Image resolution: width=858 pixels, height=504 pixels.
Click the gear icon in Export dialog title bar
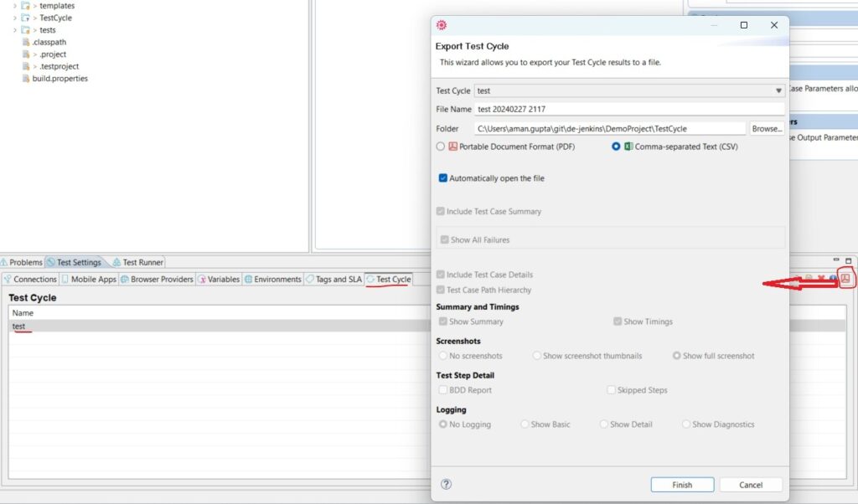[x=442, y=25]
